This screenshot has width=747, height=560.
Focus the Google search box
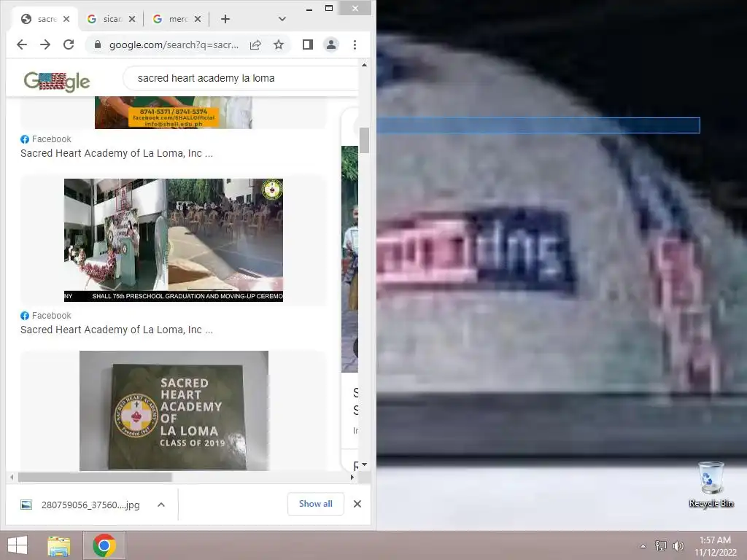point(241,78)
